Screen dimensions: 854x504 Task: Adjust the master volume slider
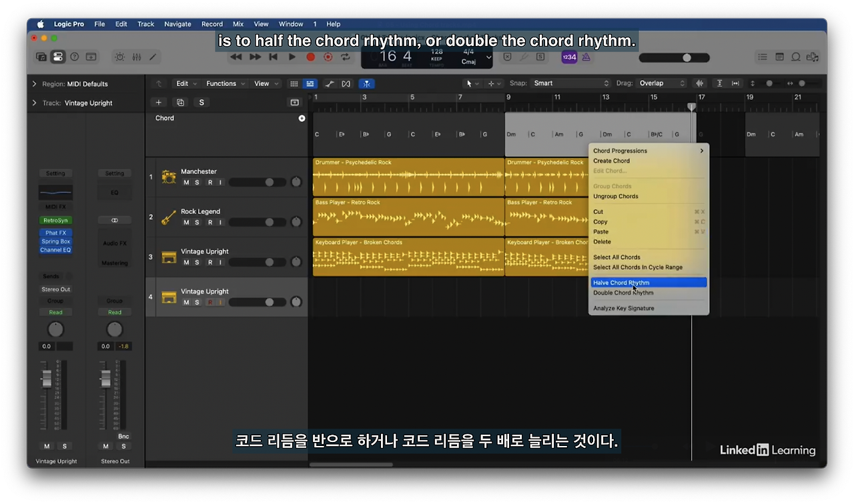[x=674, y=58]
